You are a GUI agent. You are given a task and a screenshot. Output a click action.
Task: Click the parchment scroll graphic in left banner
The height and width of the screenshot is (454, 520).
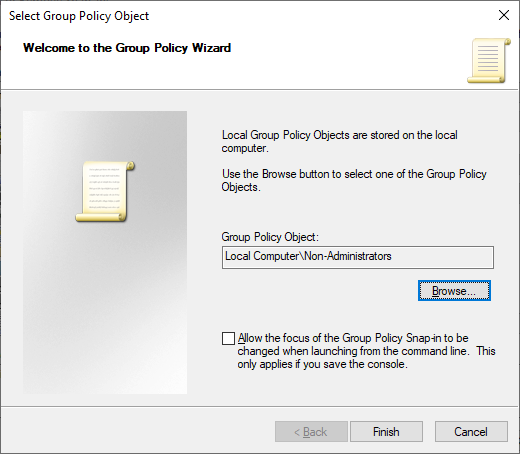[105, 191]
